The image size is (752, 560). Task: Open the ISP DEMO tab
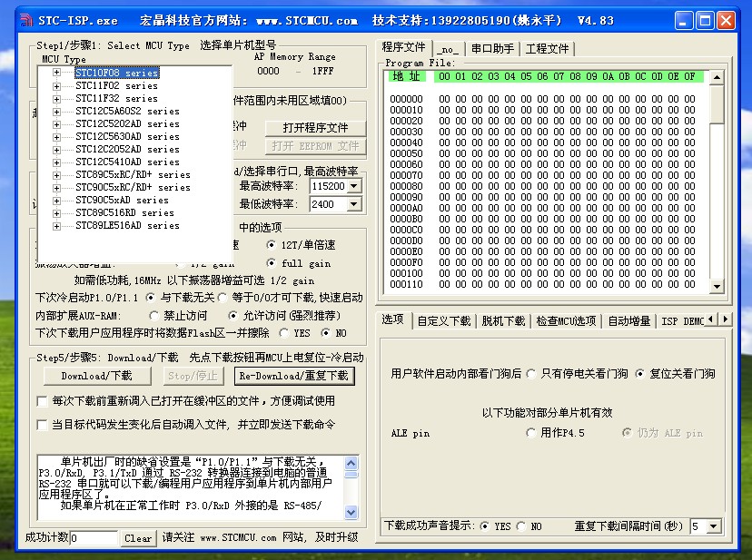[x=682, y=320]
